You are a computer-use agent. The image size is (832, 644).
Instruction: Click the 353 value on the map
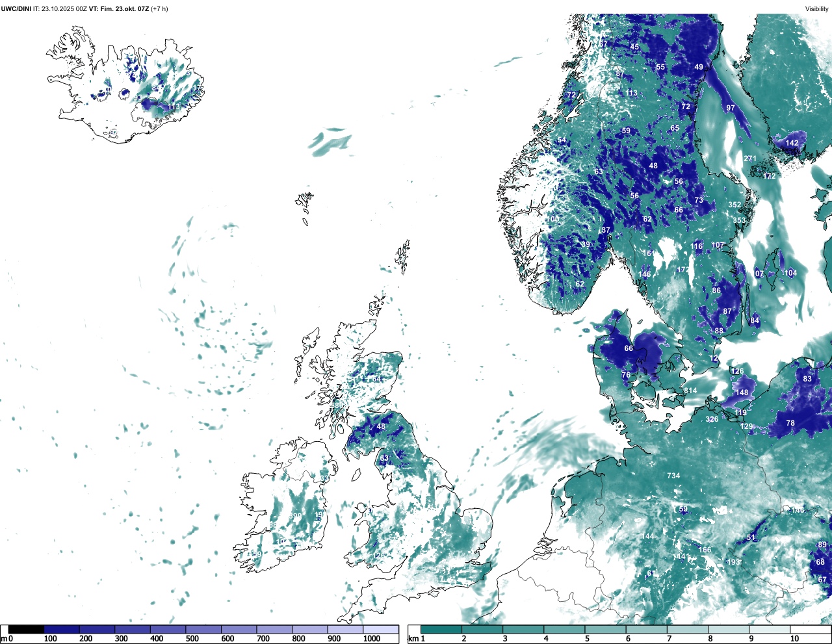pos(740,220)
